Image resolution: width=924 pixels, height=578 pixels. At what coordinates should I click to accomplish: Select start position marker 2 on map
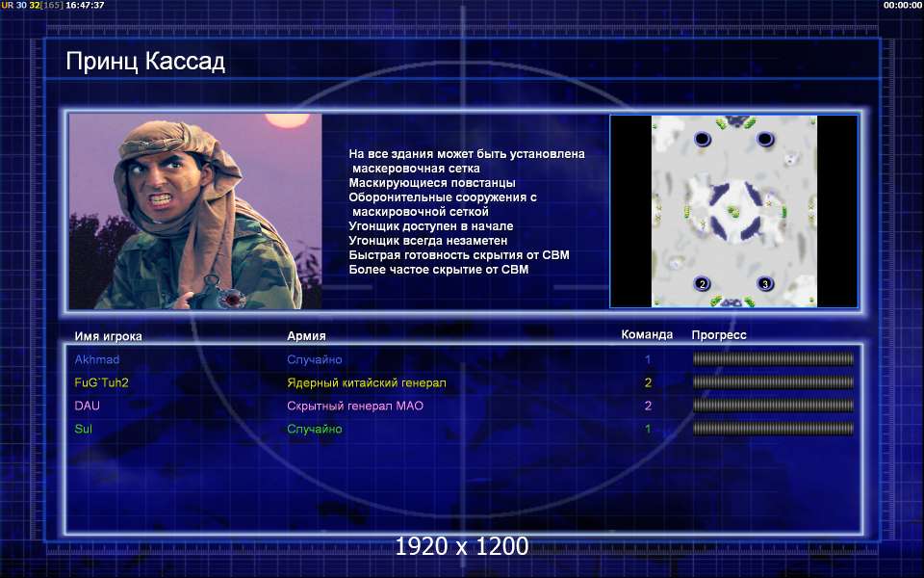[702, 283]
